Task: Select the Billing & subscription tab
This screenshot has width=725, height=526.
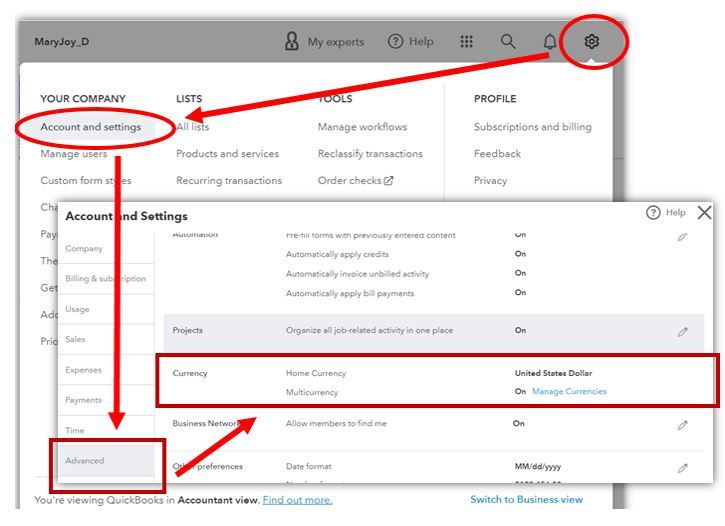Action: pyautogui.click(x=105, y=278)
